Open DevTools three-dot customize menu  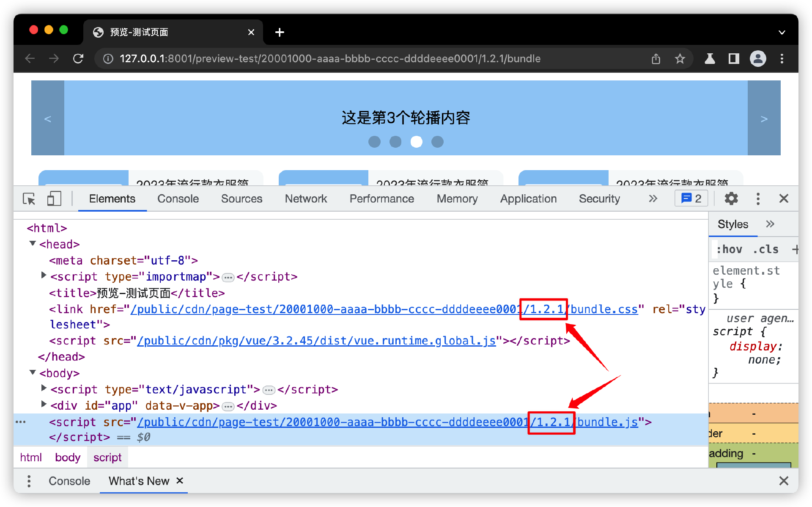pyautogui.click(x=758, y=198)
